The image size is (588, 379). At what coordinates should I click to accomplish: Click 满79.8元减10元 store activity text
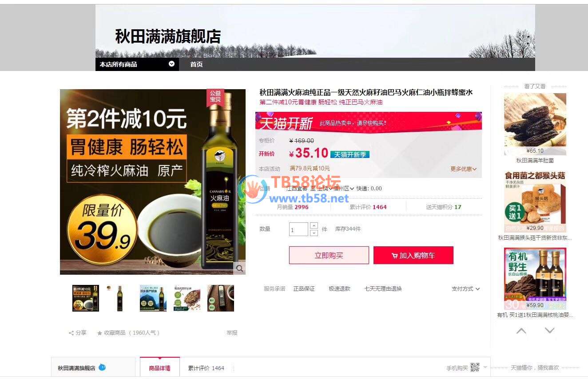[310, 169]
